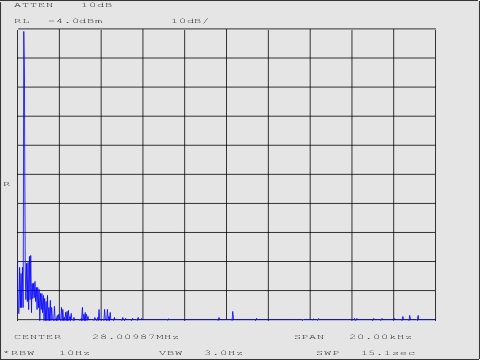Click the small spur just right of center
This screenshot has width=480, height=360.
[233, 315]
